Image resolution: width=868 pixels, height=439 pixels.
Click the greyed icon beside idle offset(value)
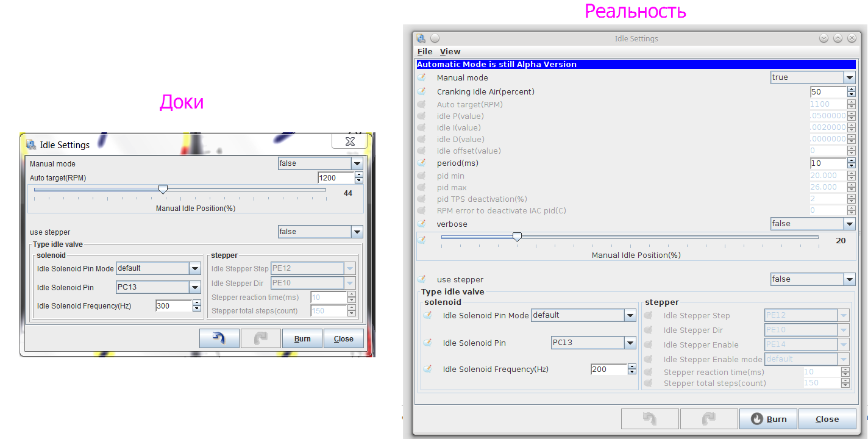click(x=421, y=151)
